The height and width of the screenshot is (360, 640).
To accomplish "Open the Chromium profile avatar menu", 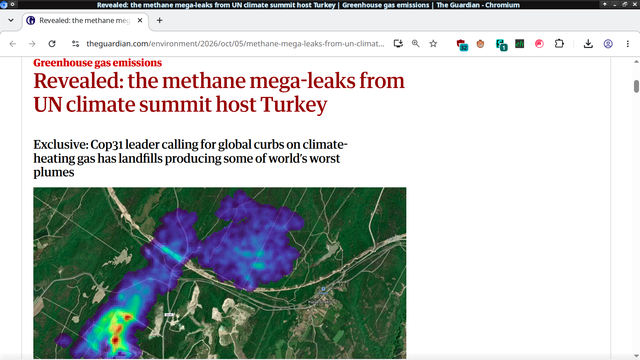I will tap(608, 44).
